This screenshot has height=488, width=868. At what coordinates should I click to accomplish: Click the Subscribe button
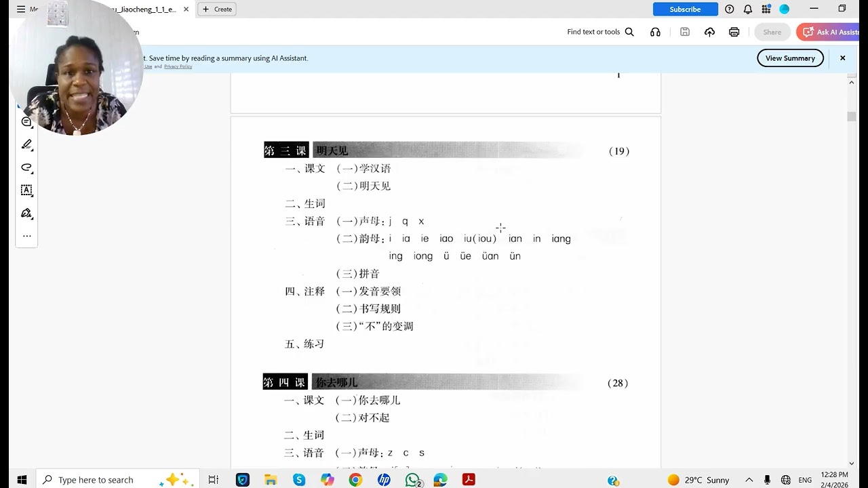(685, 9)
